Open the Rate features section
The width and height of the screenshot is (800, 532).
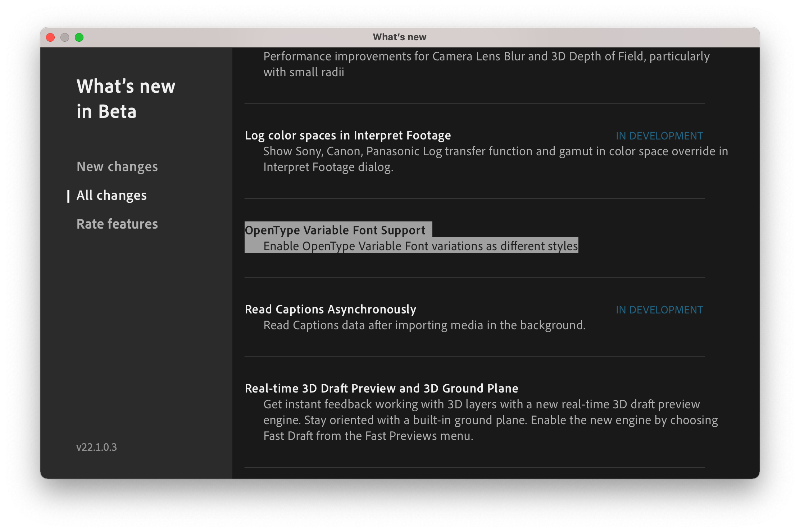click(x=117, y=224)
